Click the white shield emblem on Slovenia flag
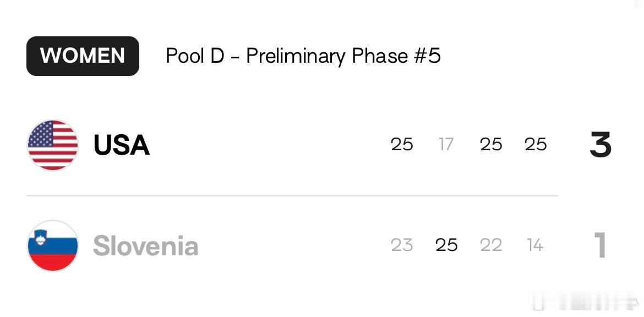Viewport: 644px width, 317px height. (40, 237)
